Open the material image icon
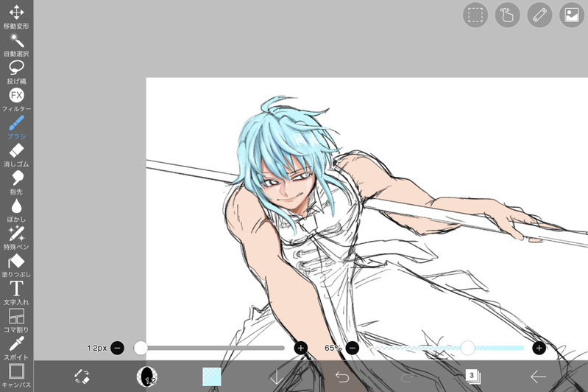 (572, 15)
